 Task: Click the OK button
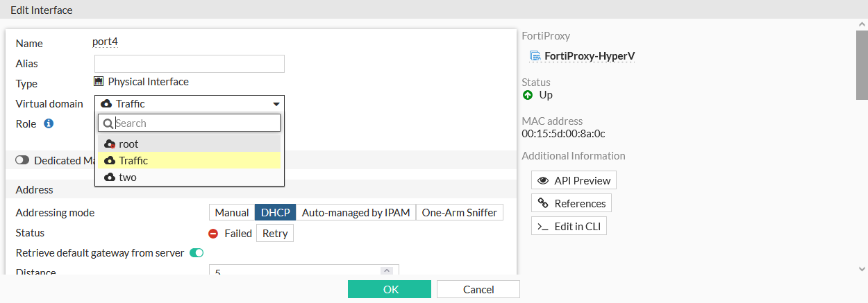(x=389, y=289)
